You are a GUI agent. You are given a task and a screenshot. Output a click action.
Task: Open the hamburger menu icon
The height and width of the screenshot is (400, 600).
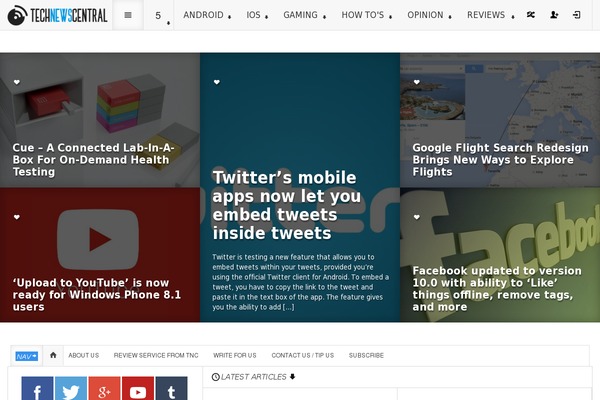pyautogui.click(x=128, y=15)
